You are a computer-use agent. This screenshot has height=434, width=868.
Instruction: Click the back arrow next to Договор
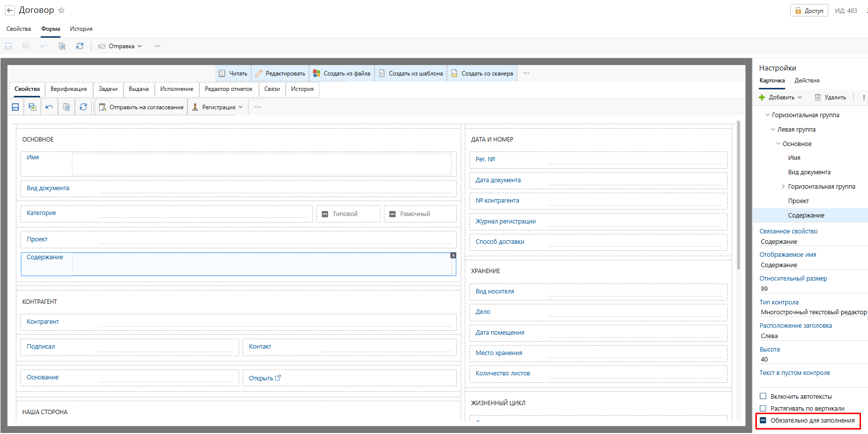point(10,10)
